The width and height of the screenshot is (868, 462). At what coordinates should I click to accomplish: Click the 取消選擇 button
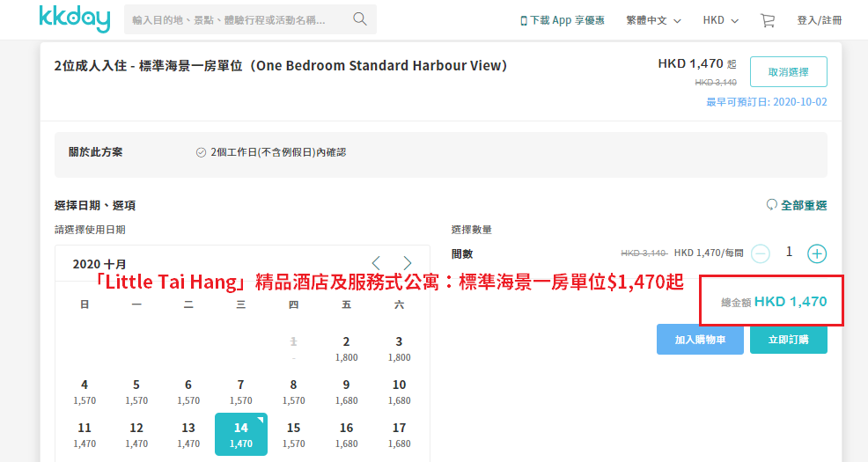788,72
